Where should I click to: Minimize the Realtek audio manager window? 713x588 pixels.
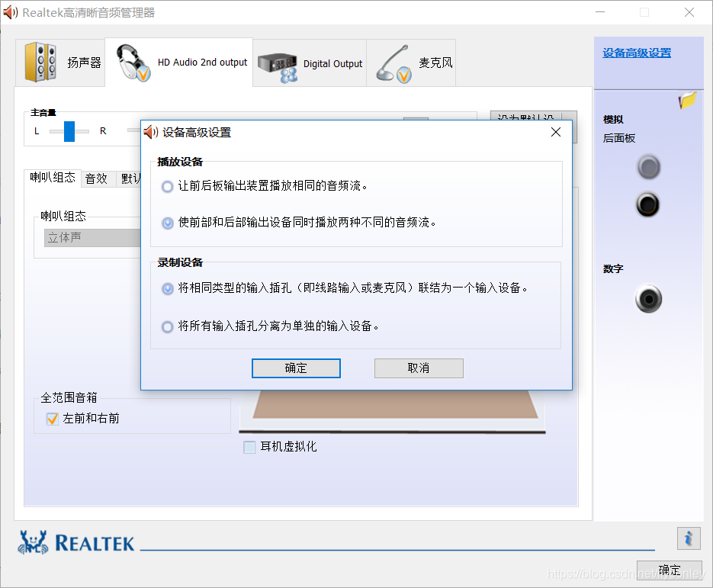[600, 12]
